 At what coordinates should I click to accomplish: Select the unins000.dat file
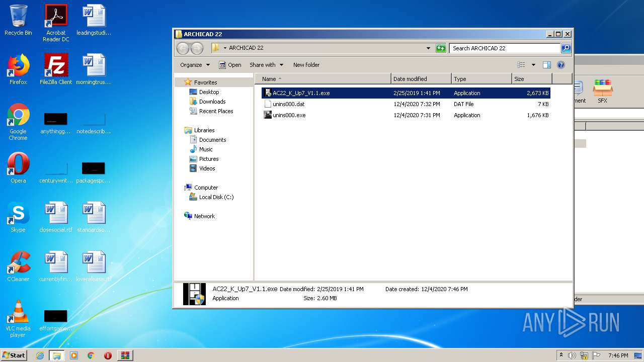tap(406, 104)
